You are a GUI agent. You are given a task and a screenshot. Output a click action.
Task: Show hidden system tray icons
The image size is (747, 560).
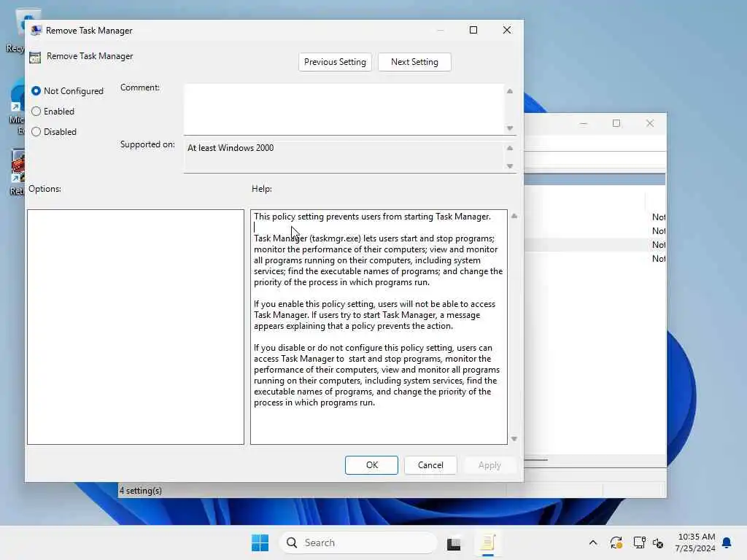coord(593,542)
